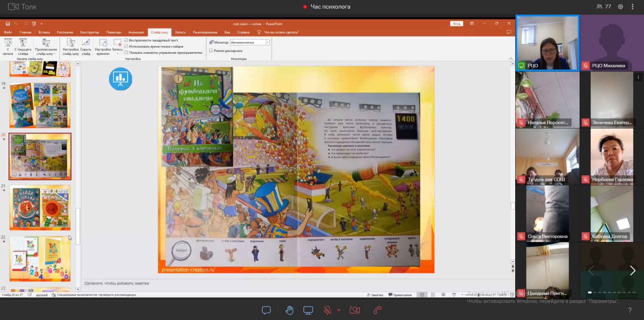Screen dimensions: 644x320
Task: Switch to the 'Рецензирование' ribbon tab
Action: tap(205, 32)
